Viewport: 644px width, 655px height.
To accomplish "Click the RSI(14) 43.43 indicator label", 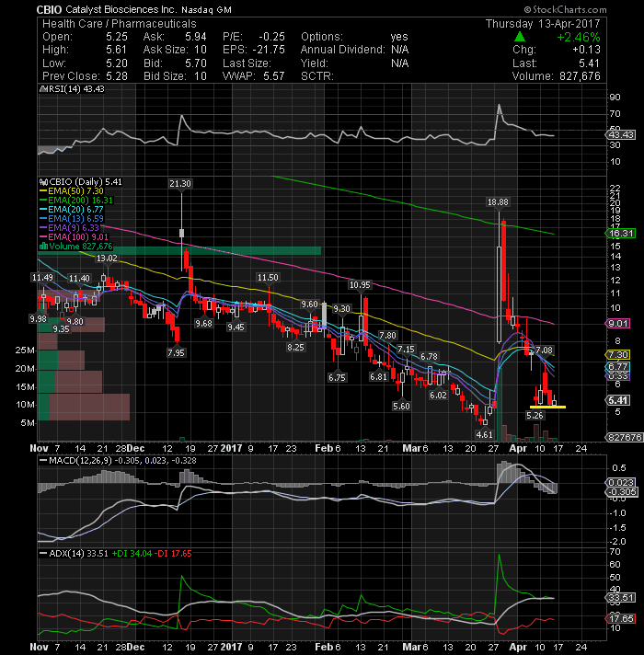I will [73, 89].
